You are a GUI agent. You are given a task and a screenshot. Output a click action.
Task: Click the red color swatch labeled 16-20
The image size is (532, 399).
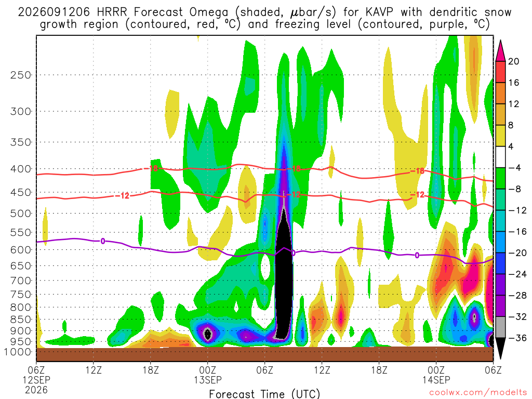coord(500,72)
